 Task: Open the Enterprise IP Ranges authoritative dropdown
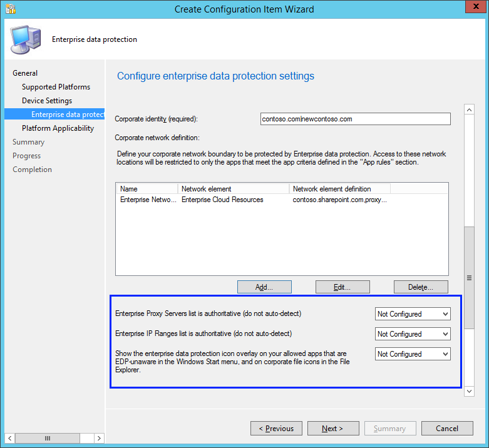coord(413,334)
